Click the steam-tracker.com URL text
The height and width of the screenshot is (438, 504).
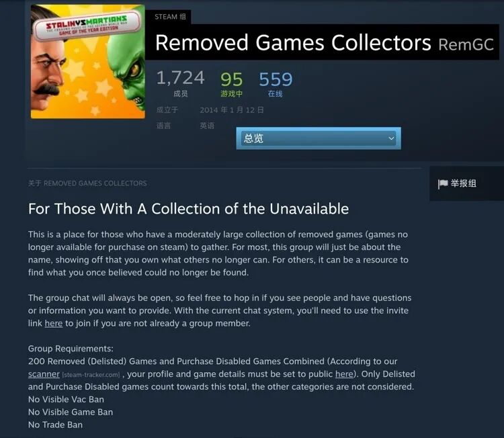point(91,375)
